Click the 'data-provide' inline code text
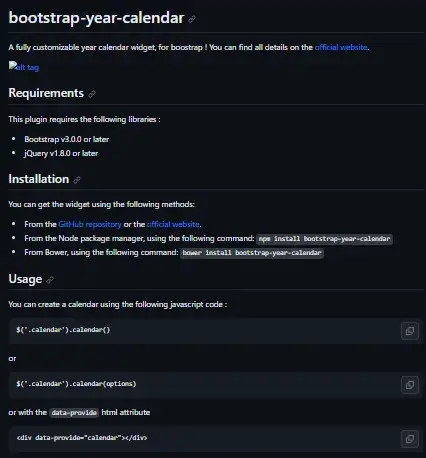This screenshot has height=458, width=426. point(74,413)
